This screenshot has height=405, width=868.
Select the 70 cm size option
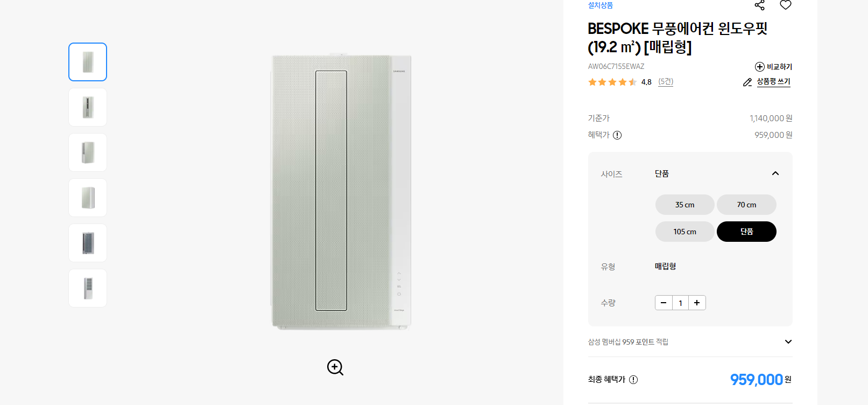(746, 205)
